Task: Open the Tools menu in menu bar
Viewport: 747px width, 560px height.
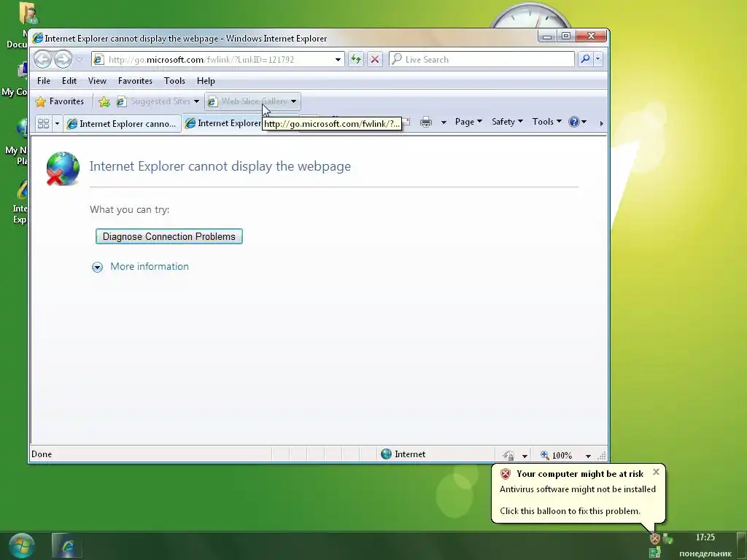Action: (x=174, y=80)
